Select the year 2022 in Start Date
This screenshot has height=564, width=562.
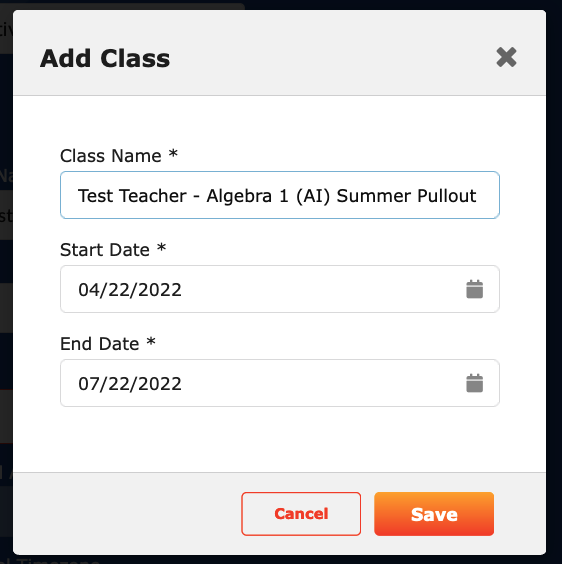coord(160,290)
